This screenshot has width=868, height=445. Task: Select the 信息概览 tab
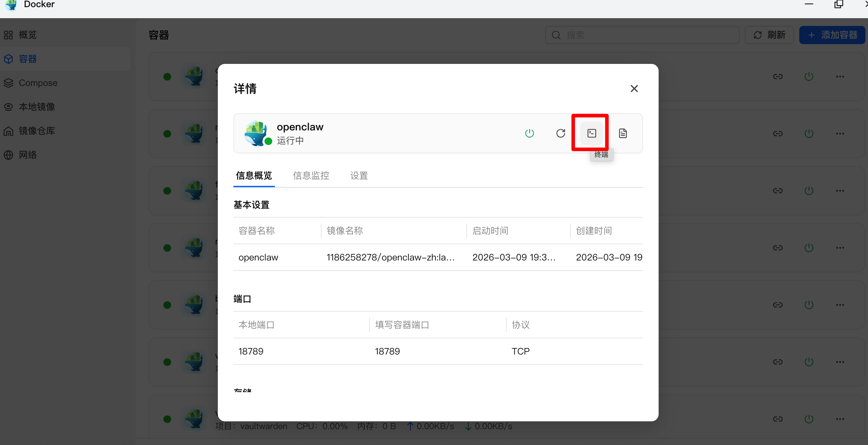pyautogui.click(x=254, y=175)
